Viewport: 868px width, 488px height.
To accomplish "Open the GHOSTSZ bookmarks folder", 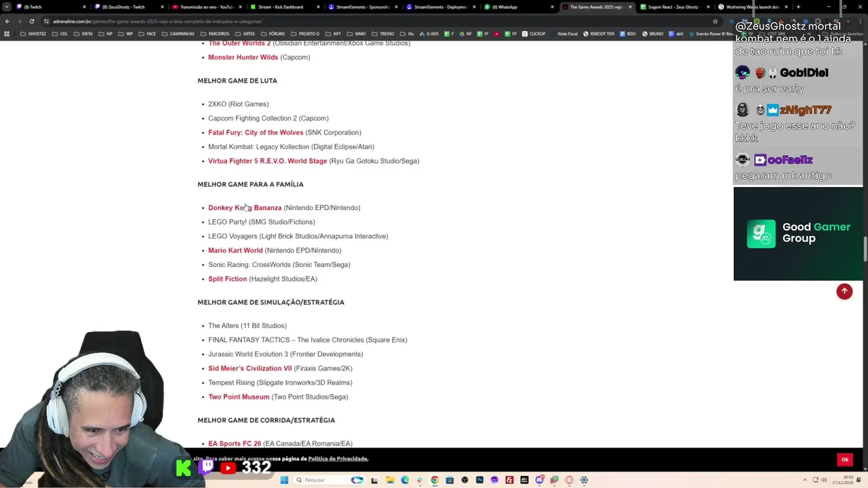I will pos(33,34).
